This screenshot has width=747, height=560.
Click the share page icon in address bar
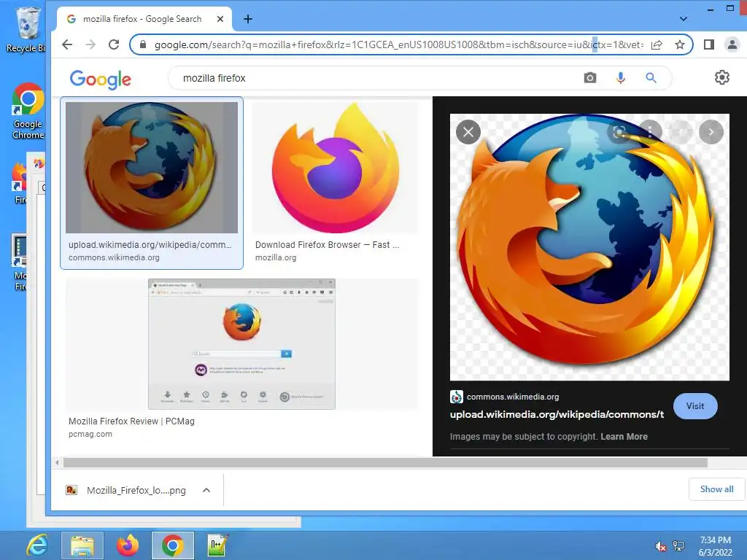click(657, 44)
